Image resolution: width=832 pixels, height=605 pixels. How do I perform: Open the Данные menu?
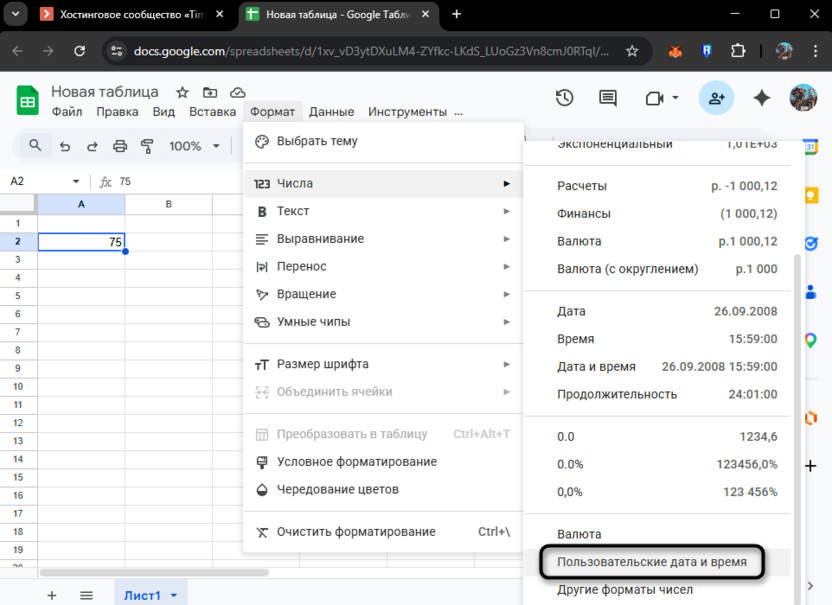[x=331, y=112]
